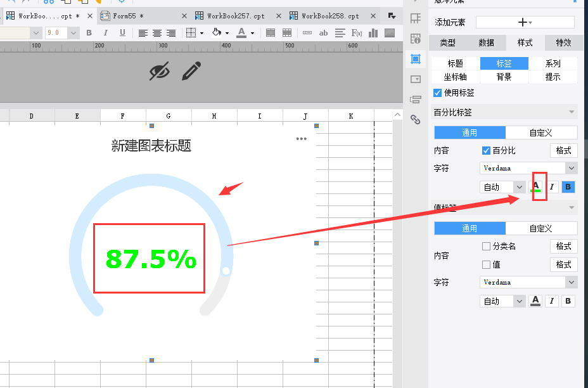Click the hyperlink chain icon in sidebar
Screen dimensions: 588x388
tap(415, 119)
